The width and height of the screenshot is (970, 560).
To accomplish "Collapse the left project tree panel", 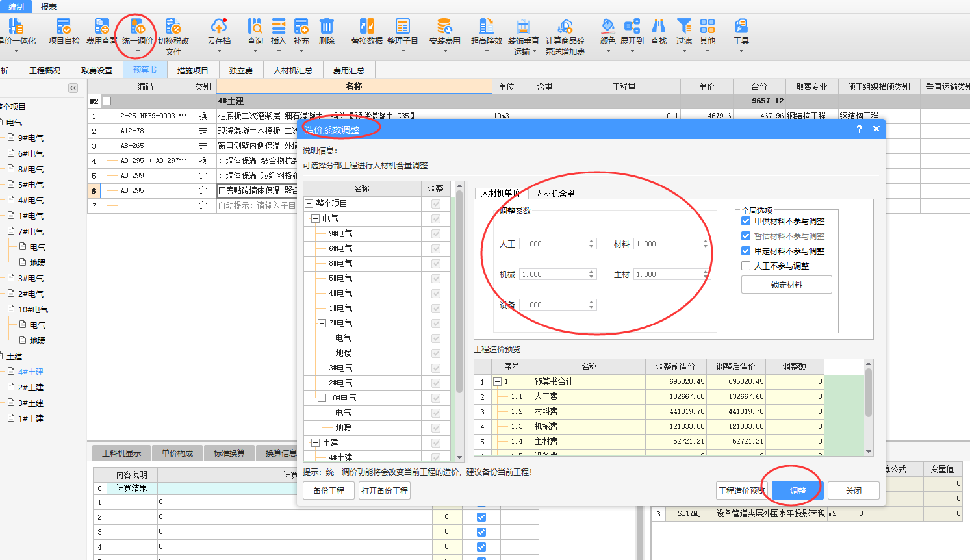I will pyautogui.click(x=73, y=88).
